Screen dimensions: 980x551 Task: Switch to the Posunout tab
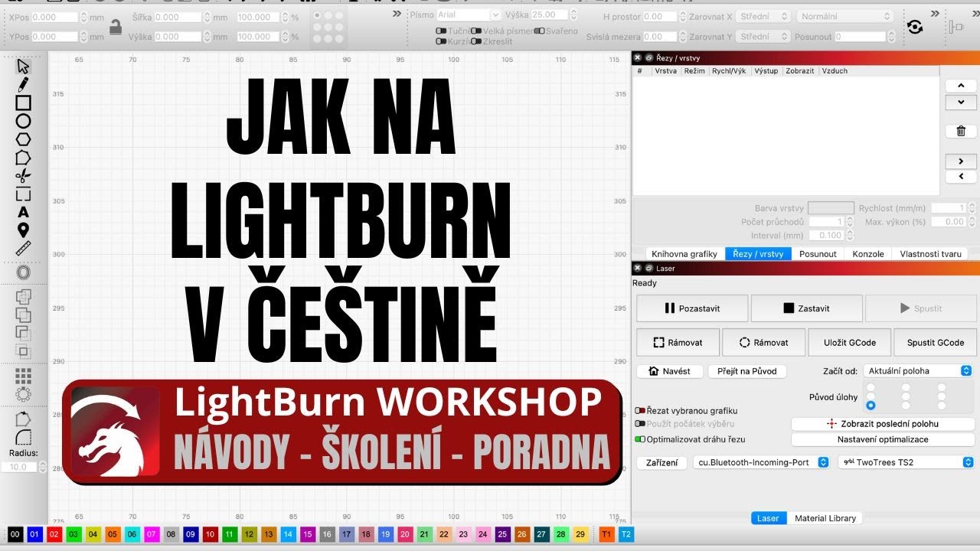818,254
